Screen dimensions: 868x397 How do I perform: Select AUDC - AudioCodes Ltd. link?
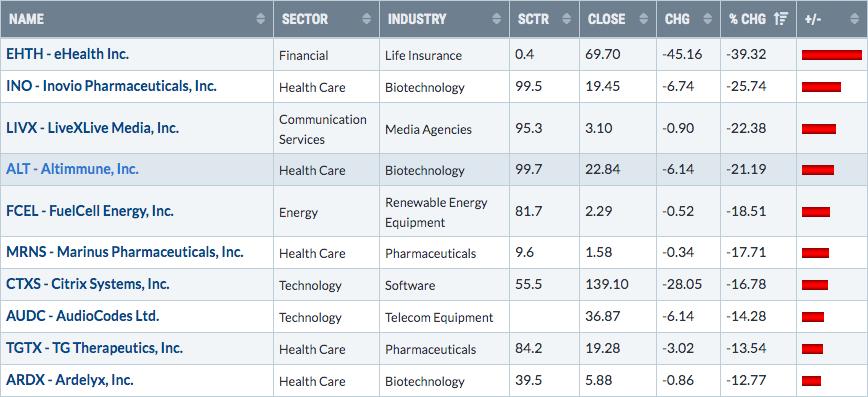click(82, 316)
